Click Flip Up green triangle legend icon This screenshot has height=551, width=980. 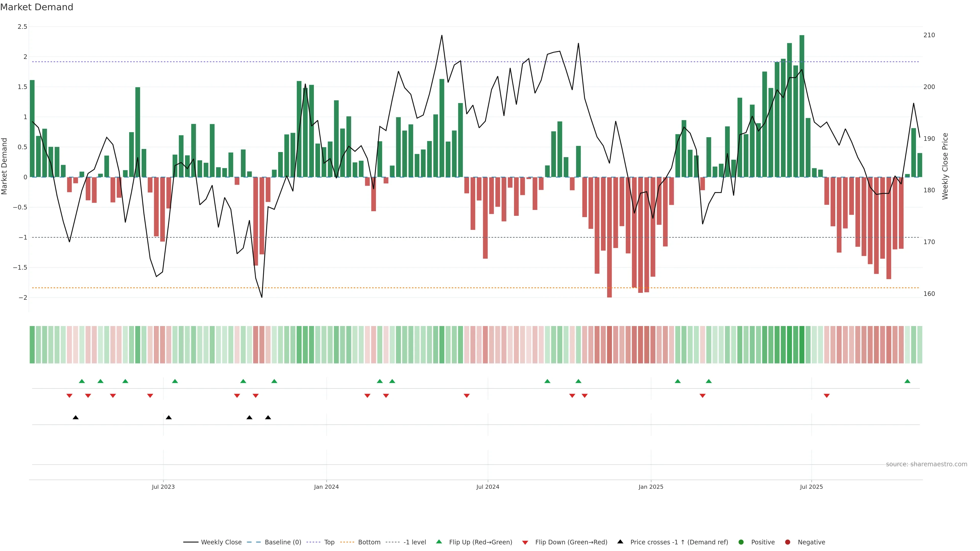click(x=439, y=542)
